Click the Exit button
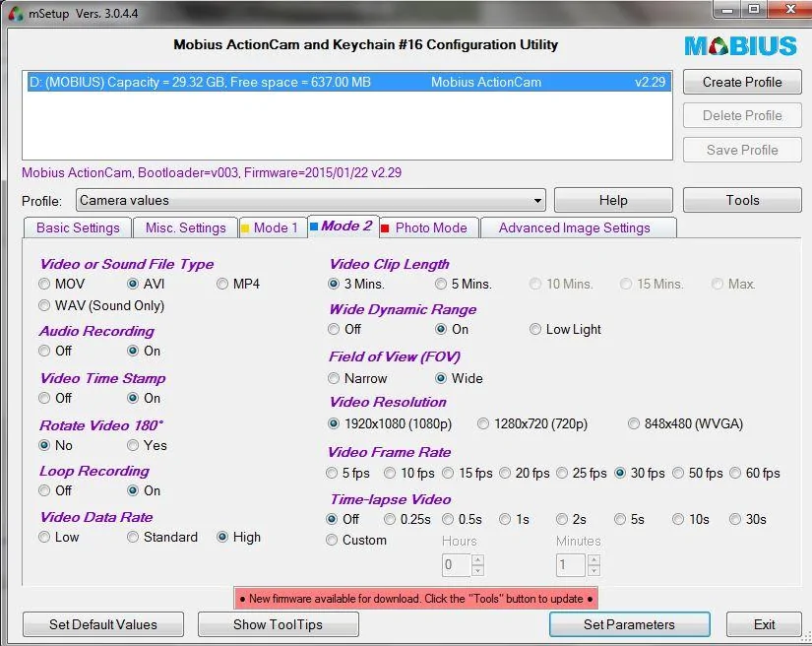Screen dimensions: 812x646 click(764, 624)
